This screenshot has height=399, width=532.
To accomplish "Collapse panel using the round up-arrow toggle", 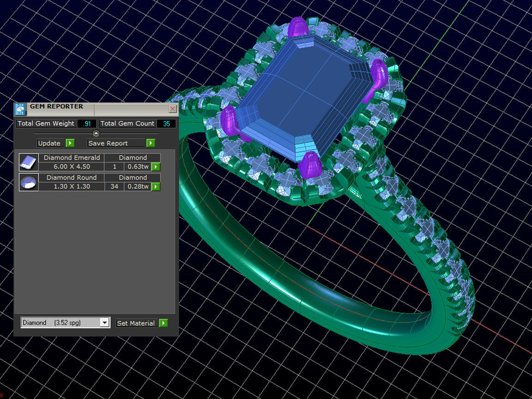I will 96,133.
